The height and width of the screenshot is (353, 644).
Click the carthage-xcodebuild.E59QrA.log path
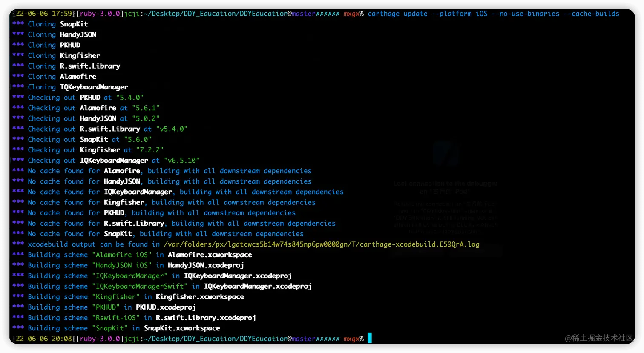pyautogui.click(x=322, y=244)
